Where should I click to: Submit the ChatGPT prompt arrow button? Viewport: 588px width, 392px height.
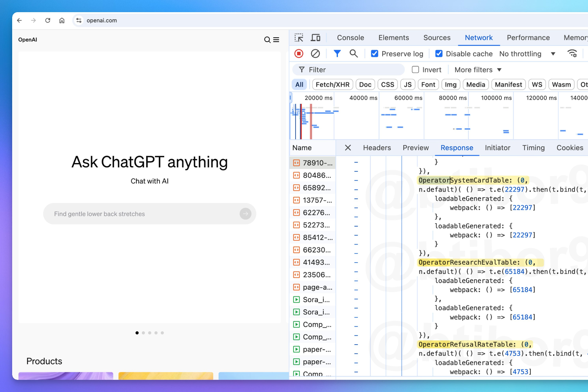point(245,214)
